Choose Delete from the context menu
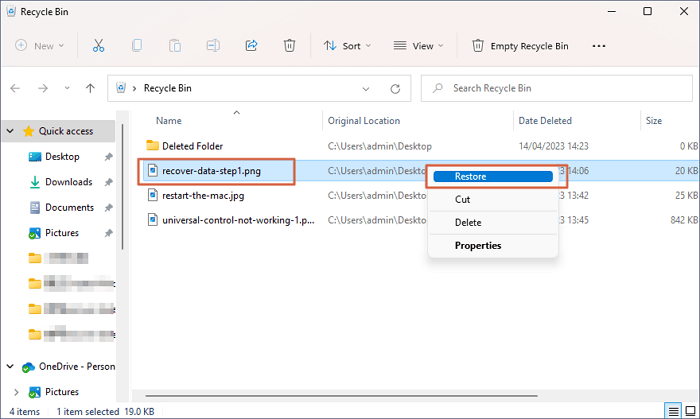Viewport: 700px width, 419px height. coord(468,222)
